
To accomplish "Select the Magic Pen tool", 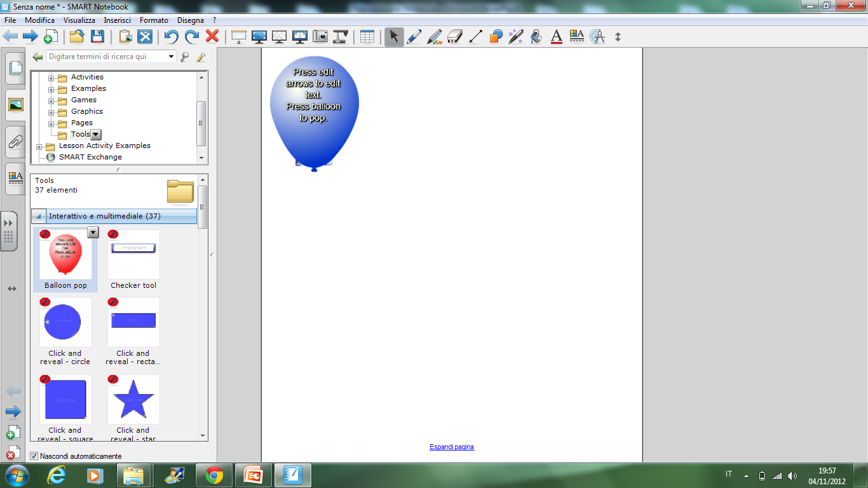I will (516, 36).
